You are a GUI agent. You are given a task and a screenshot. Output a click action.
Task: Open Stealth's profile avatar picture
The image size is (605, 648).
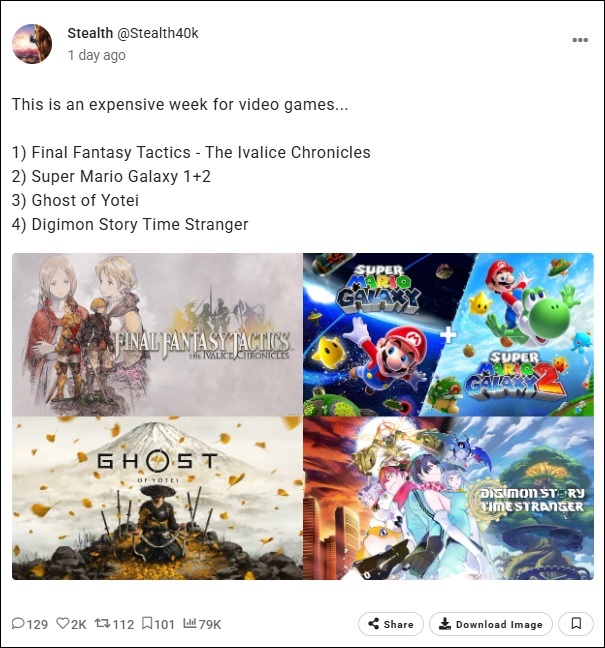coord(32,44)
